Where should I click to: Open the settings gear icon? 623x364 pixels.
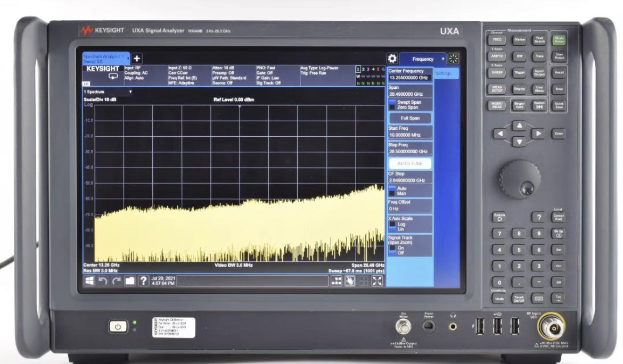click(x=392, y=59)
